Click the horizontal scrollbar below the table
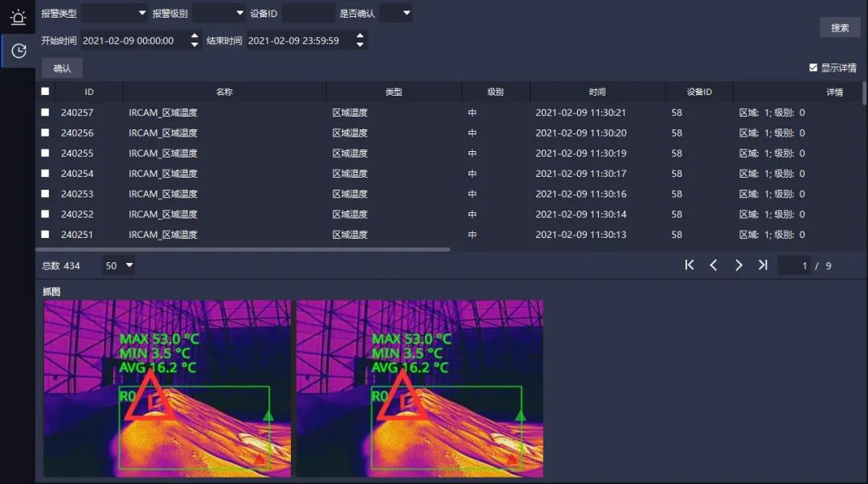868x484 pixels. click(x=241, y=248)
